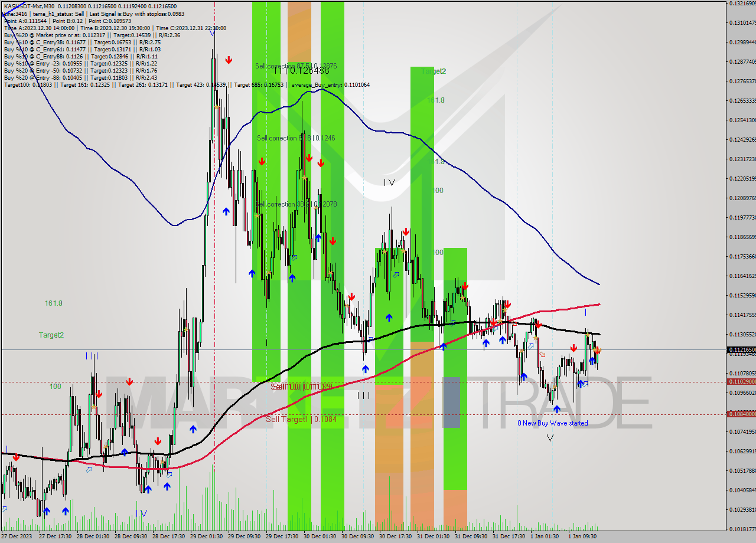
Task: Click the red 0.1084000 price tag on the axis
Action: (742, 414)
